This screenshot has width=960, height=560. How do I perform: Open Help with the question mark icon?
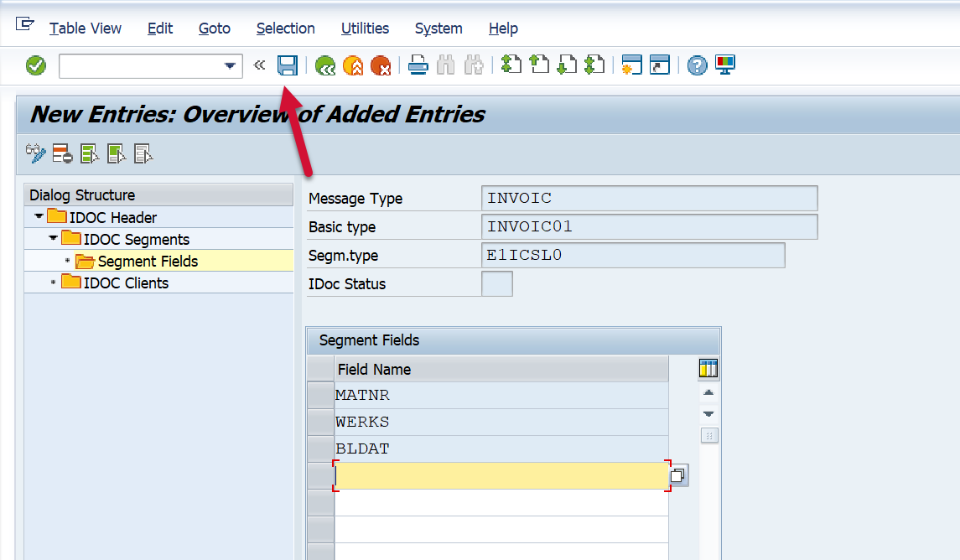[x=697, y=65]
